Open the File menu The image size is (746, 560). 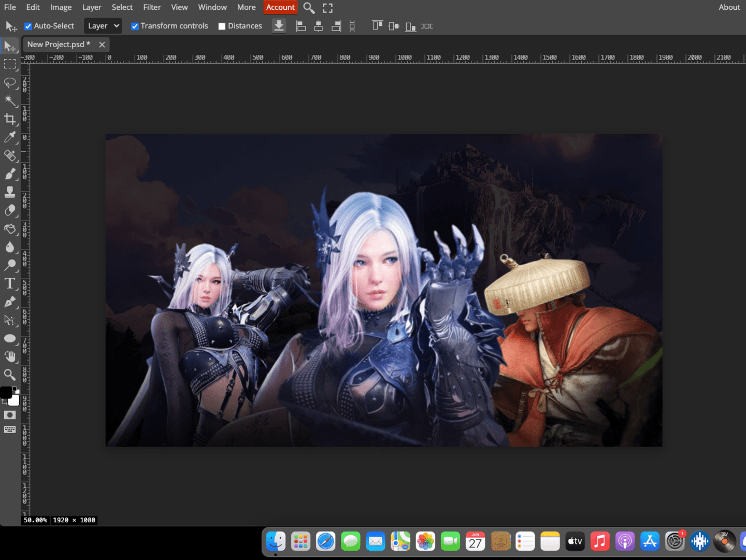tap(10, 7)
